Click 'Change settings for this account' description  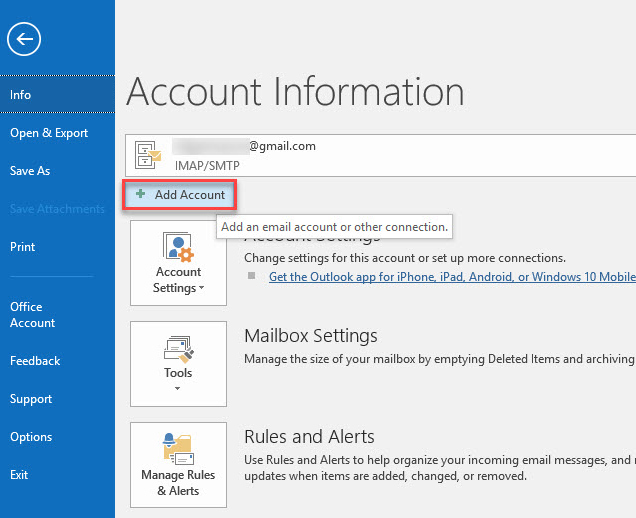(x=405, y=258)
